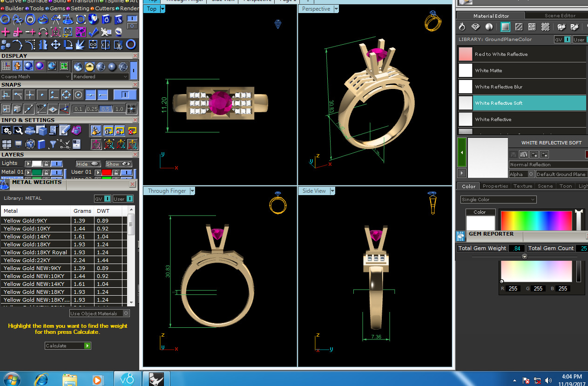Open the notepad with pencil icon
This screenshot has height=386, width=588.
point(64,130)
